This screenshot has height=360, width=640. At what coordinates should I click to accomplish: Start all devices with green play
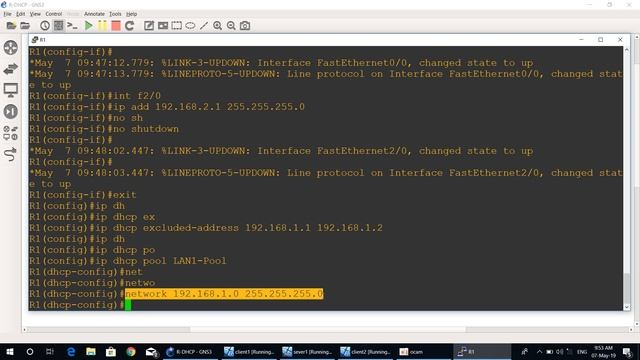[x=89, y=26]
